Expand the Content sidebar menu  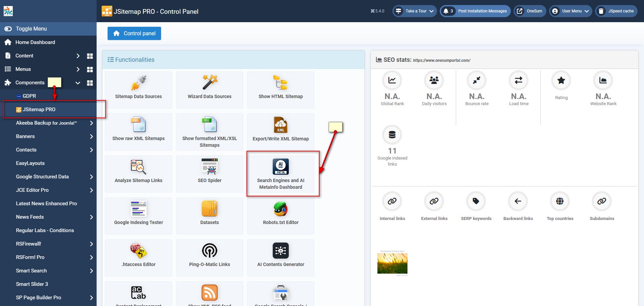click(x=78, y=56)
